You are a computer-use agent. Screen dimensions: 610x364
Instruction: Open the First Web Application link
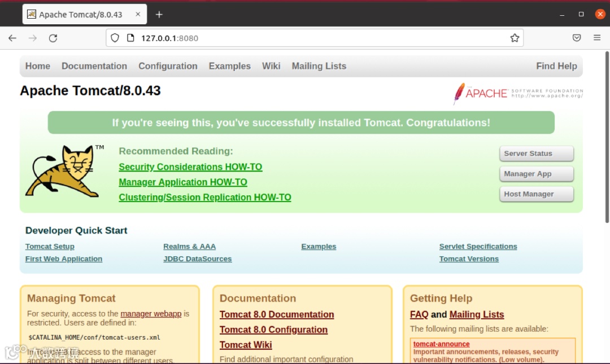click(64, 259)
